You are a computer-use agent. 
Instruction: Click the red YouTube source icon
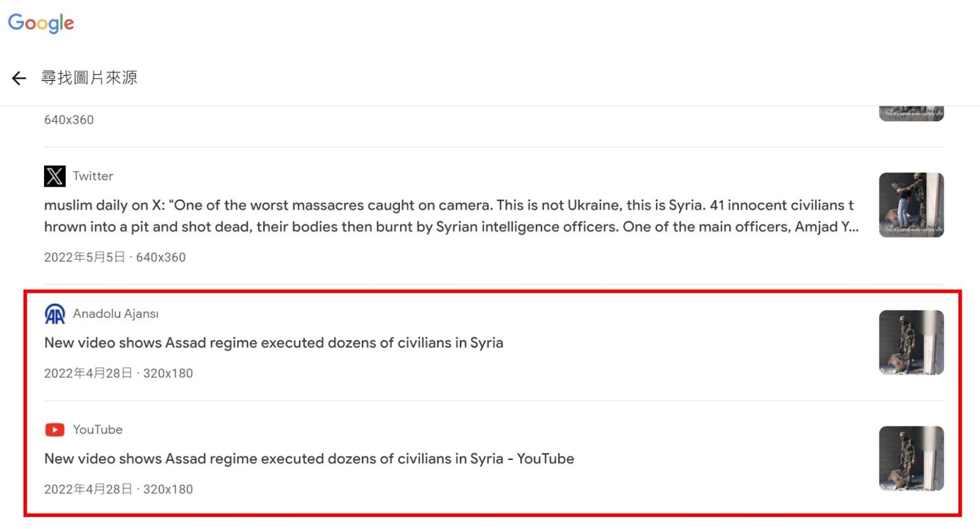(55, 430)
